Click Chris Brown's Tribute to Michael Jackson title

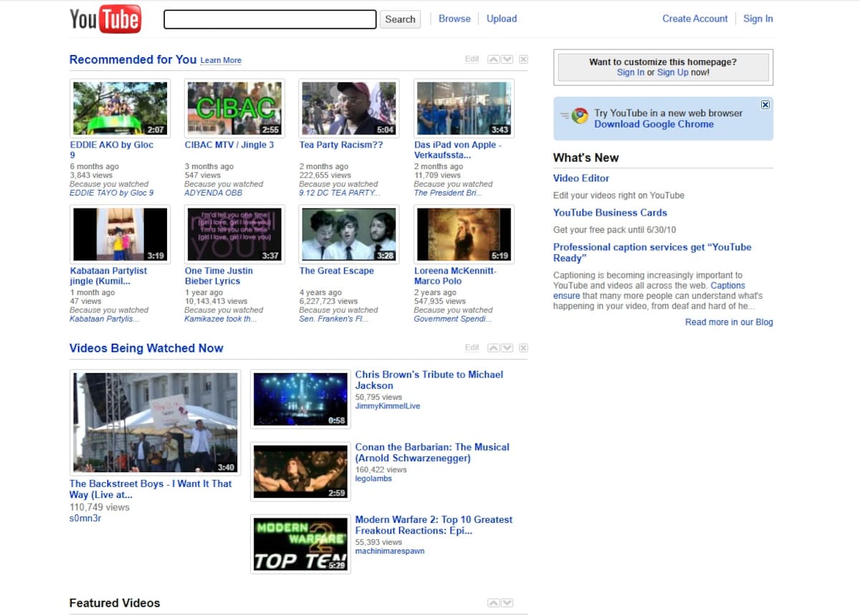pos(429,380)
